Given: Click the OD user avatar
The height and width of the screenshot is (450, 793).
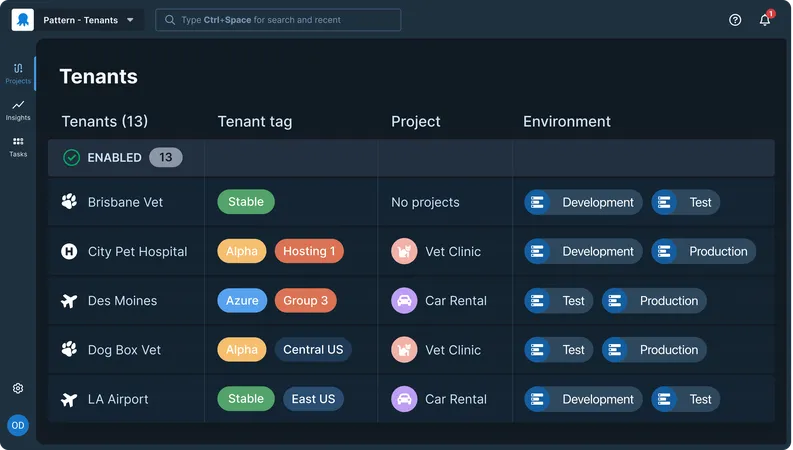Looking at the screenshot, I should (18, 425).
